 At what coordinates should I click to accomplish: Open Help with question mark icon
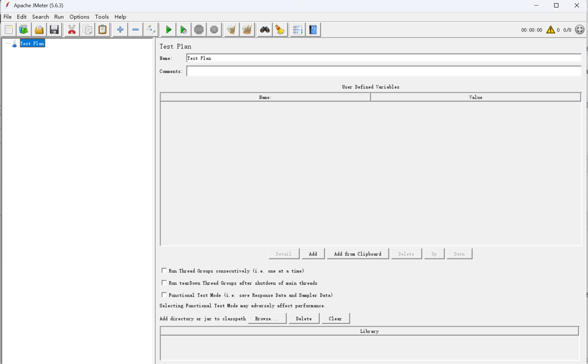pyautogui.click(x=313, y=30)
